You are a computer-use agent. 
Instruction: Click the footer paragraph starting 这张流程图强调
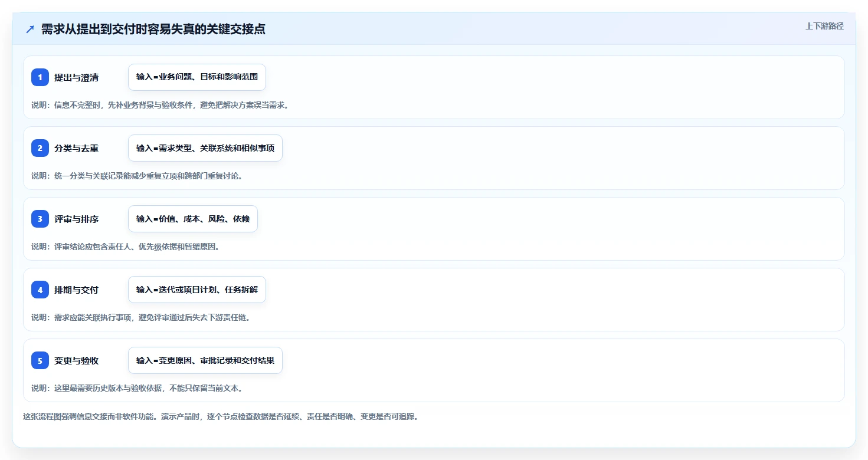pos(221,416)
